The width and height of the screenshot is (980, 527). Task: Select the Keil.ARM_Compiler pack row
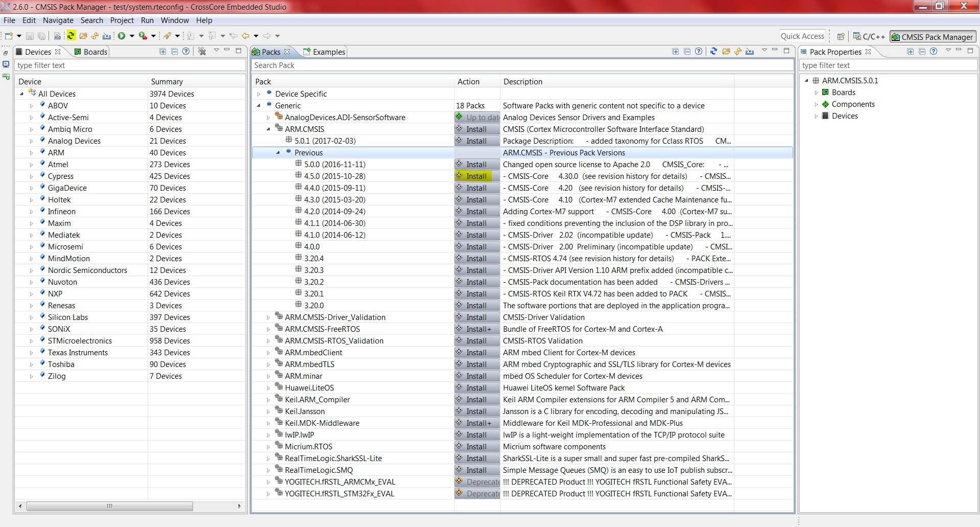click(522, 400)
